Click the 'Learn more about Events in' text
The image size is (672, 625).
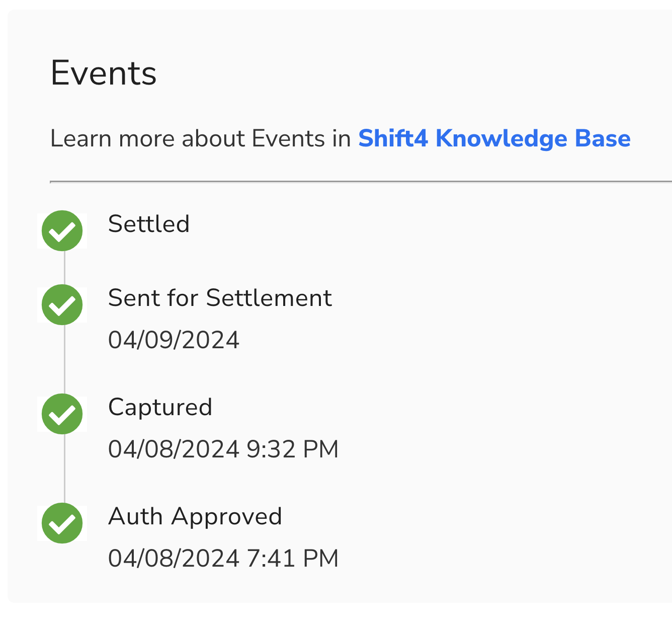[x=200, y=138]
